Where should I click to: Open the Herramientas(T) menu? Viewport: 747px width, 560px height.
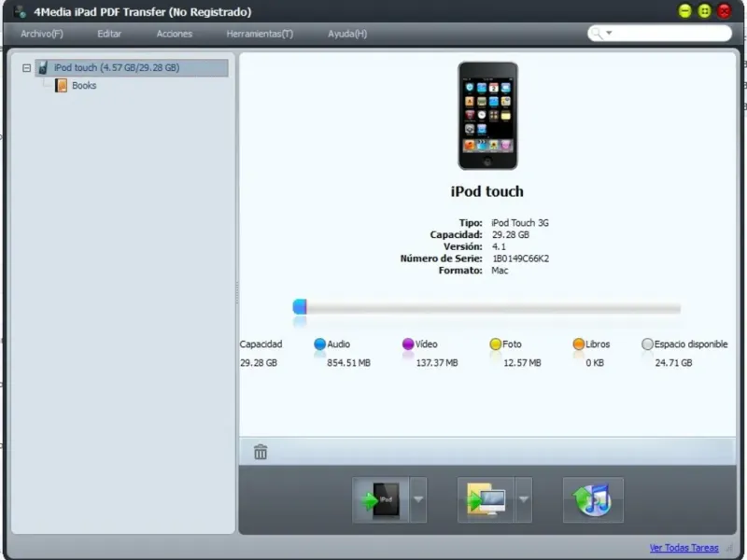pos(260,34)
